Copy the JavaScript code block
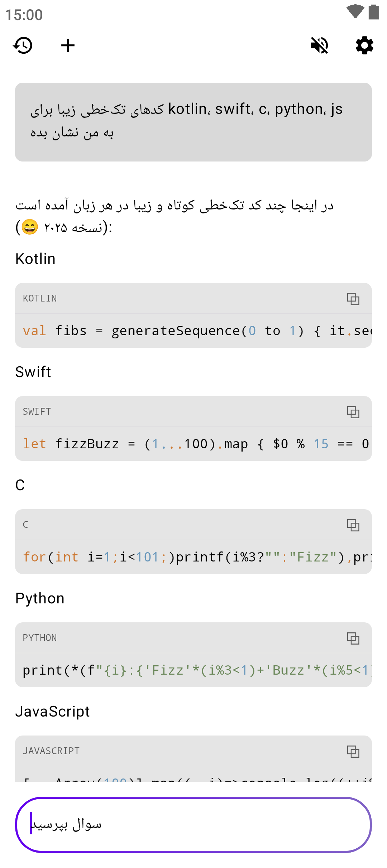Screen dimensions: 387x868 click(x=353, y=751)
